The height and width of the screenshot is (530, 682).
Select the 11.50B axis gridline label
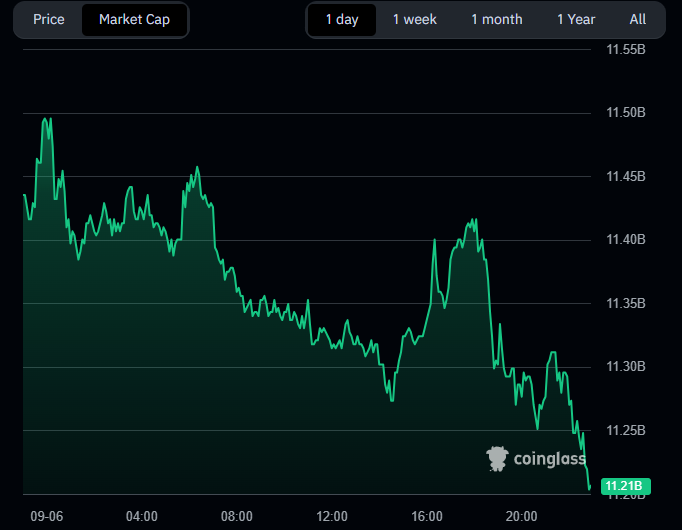pyautogui.click(x=627, y=113)
